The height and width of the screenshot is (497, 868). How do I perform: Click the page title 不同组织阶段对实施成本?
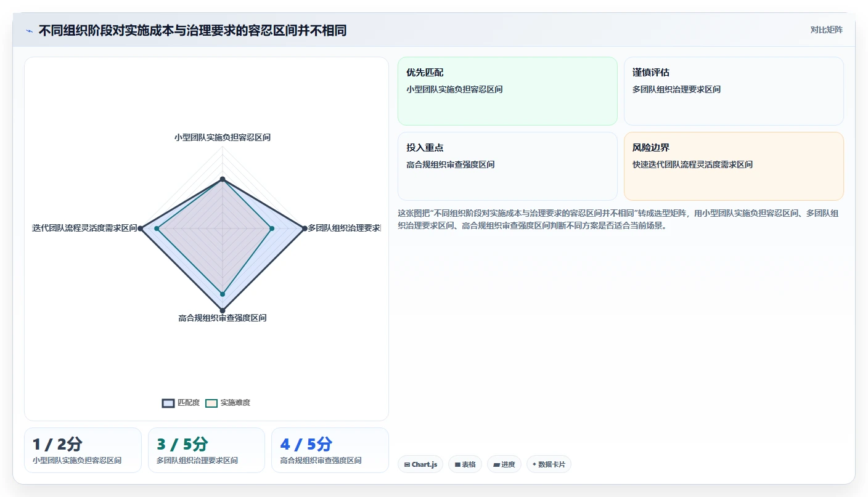pyautogui.click(x=192, y=30)
